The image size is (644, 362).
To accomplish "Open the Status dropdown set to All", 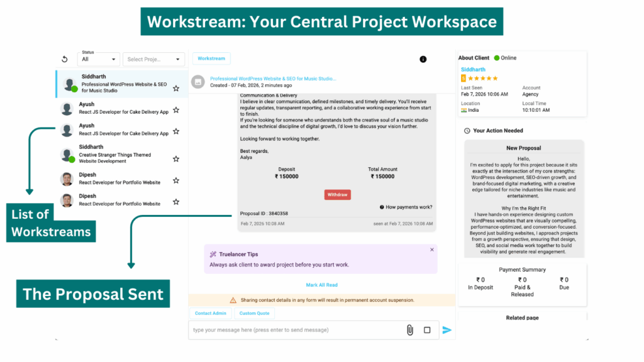I will coord(98,59).
